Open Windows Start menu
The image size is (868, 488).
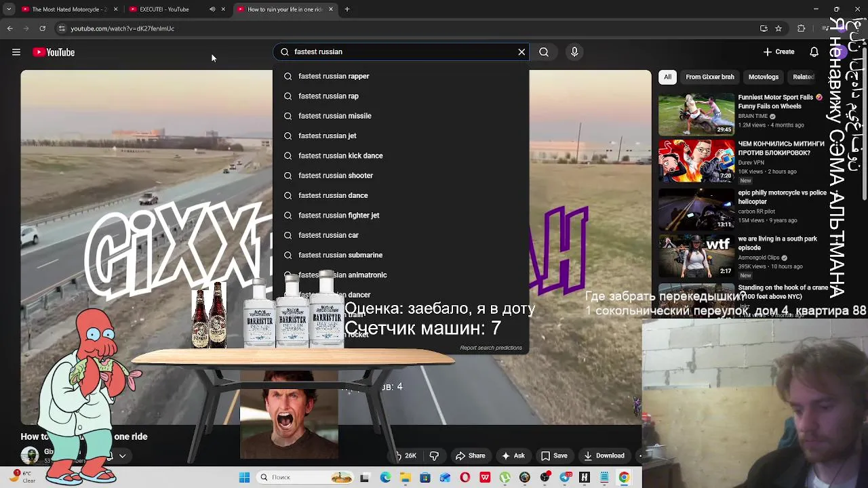(x=244, y=477)
